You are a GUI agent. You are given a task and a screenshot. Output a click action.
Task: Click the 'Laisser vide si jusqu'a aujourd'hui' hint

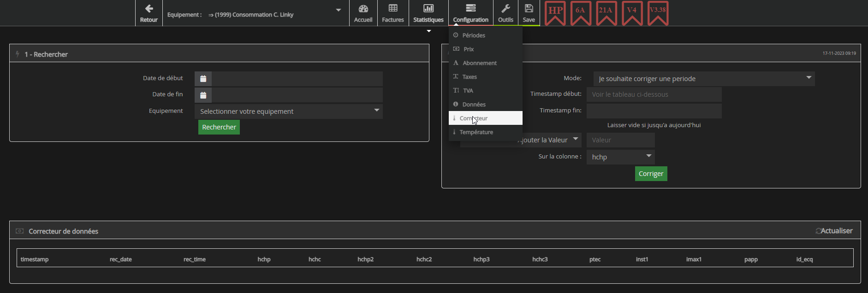pos(654,125)
